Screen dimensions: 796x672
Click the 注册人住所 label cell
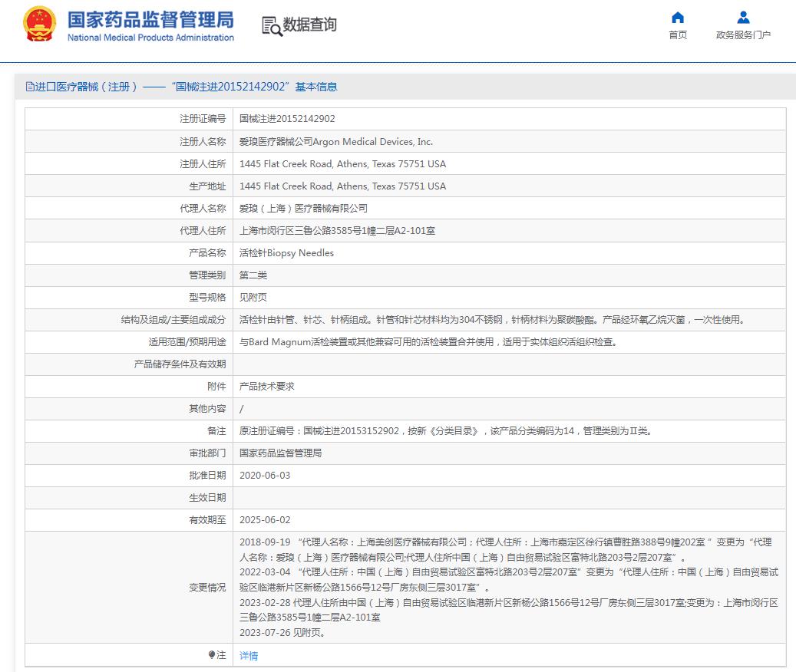[129, 164]
